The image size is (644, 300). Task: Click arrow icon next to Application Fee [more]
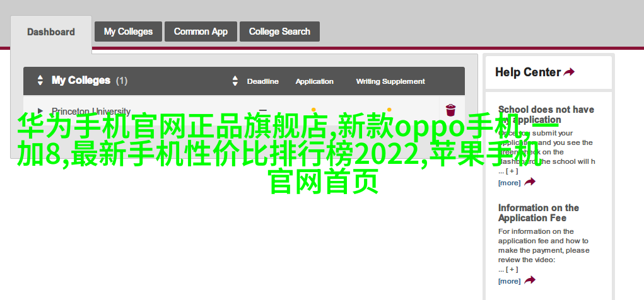[x=530, y=280]
